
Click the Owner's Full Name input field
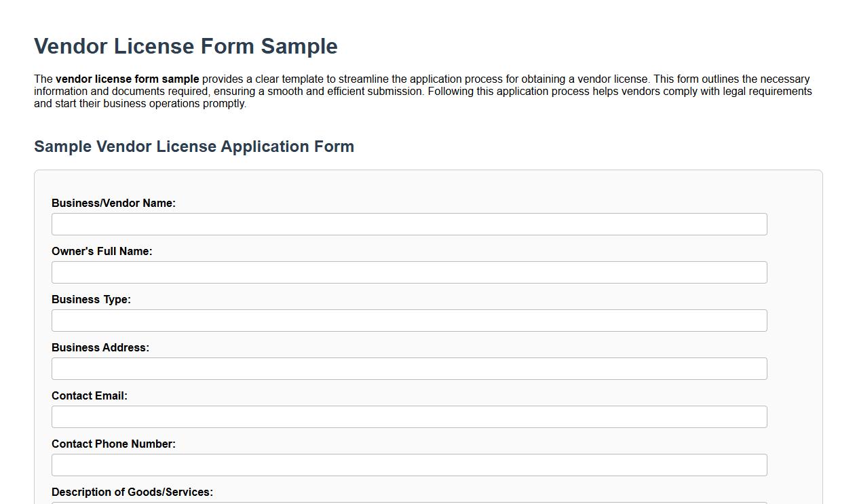click(408, 272)
